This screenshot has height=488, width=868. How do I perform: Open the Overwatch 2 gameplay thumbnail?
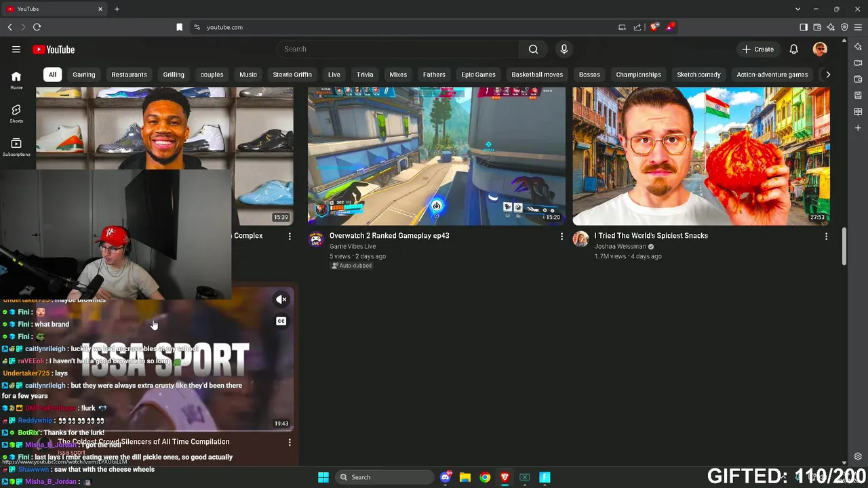click(x=436, y=156)
